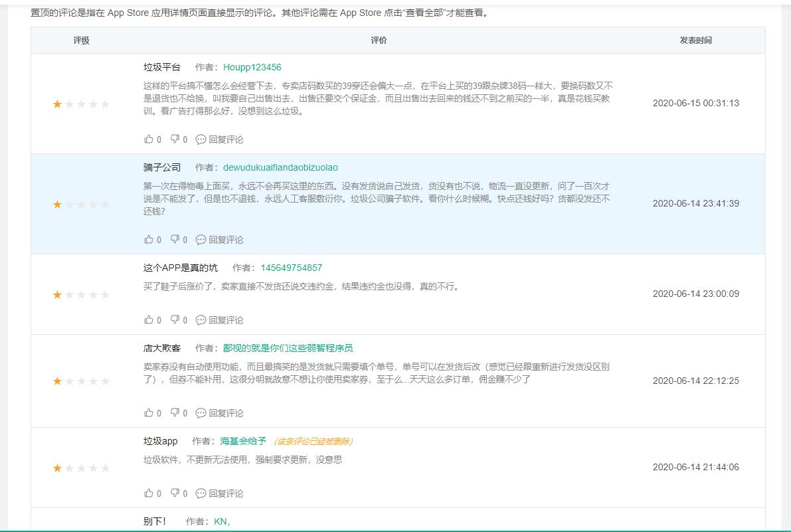Click thumbs-up icon on 垃圾平台 review
Image resolution: width=791 pixels, height=532 pixels.
[149, 139]
